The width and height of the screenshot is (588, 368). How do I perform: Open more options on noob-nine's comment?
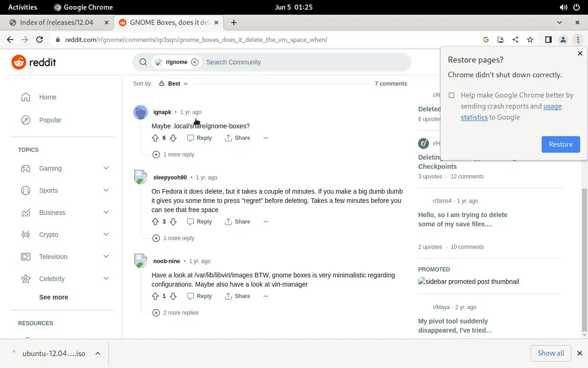coord(266,296)
